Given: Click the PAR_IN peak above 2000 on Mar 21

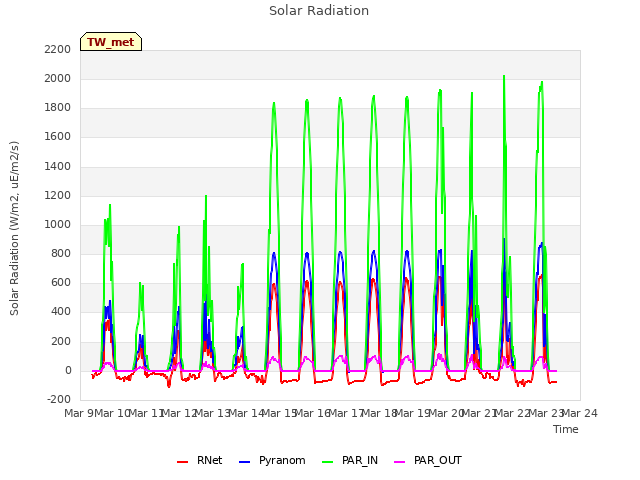Looking at the screenshot, I should click(x=504, y=76).
